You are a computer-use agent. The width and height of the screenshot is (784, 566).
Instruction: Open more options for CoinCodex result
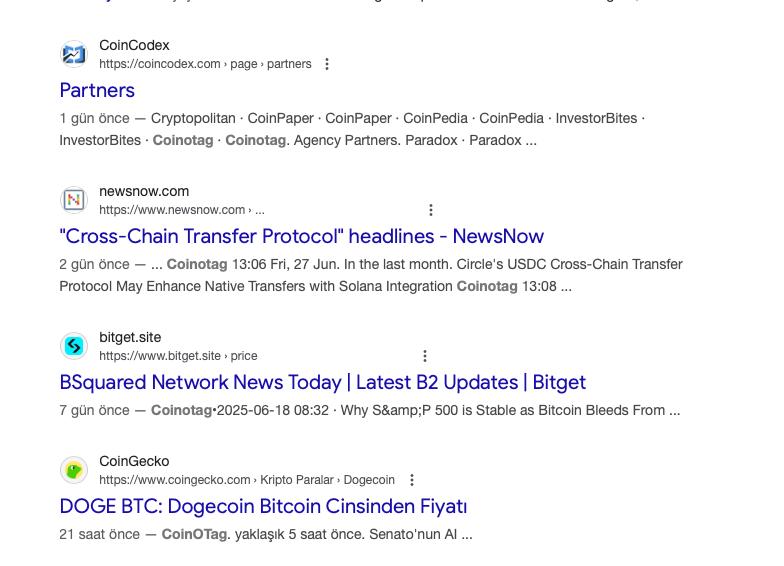[x=327, y=64]
